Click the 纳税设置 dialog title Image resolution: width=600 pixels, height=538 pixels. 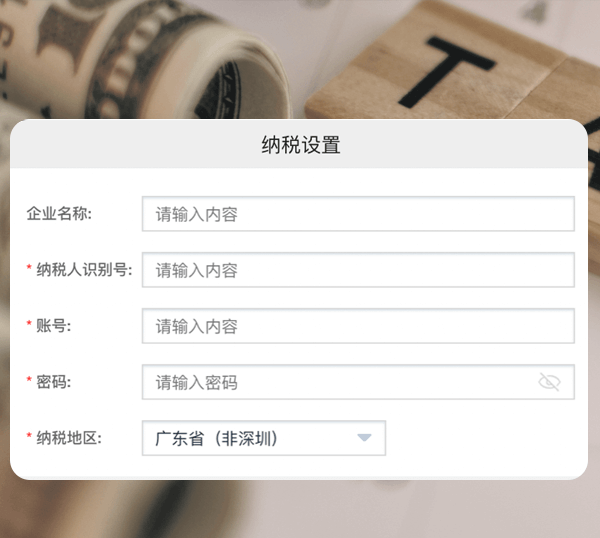click(301, 145)
